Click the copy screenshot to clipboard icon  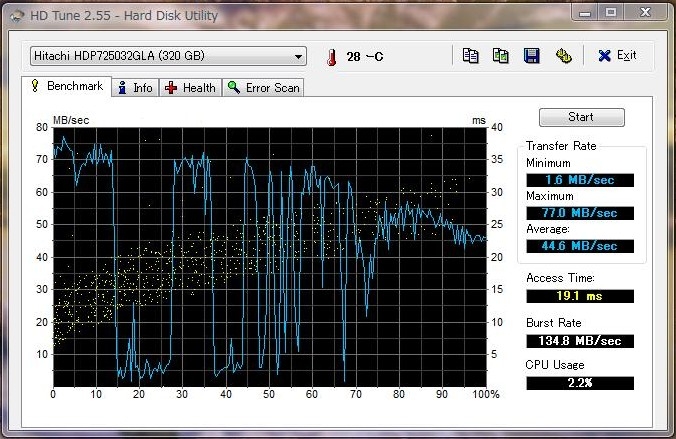point(501,56)
